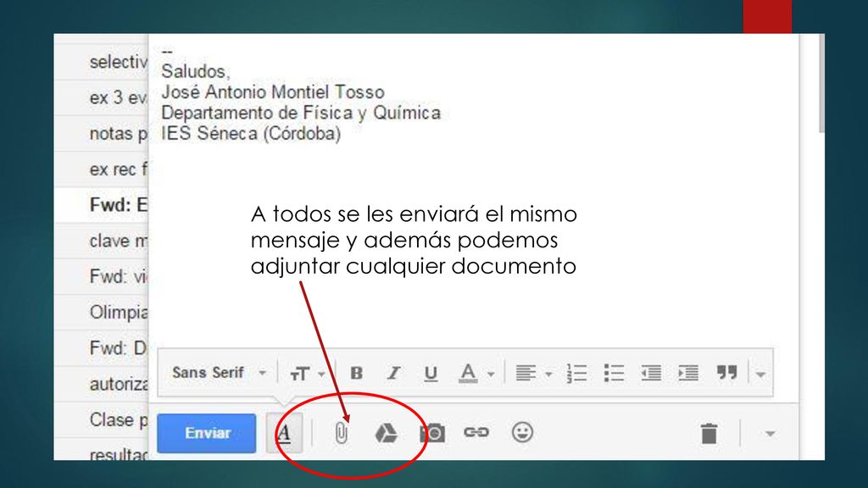Apply bold formatting
This screenshot has width=868, height=488.
(357, 373)
